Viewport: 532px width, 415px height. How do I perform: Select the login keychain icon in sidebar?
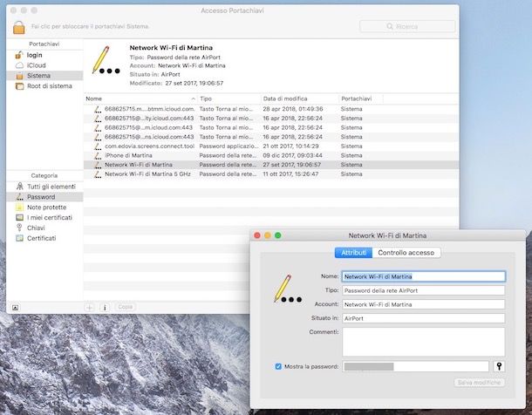(19, 55)
